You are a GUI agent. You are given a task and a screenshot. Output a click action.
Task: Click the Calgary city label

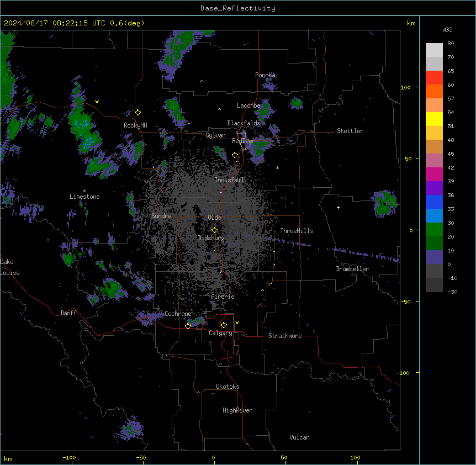[220, 333]
